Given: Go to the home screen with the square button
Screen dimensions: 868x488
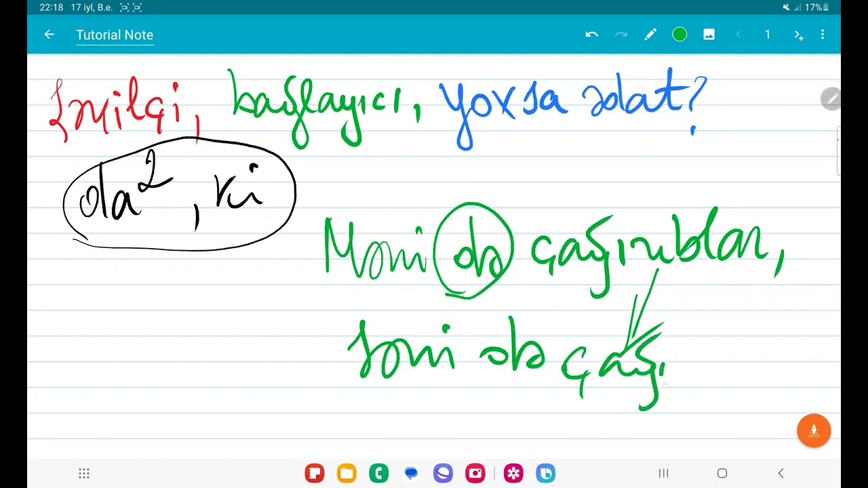Looking at the screenshot, I should 722,473.
